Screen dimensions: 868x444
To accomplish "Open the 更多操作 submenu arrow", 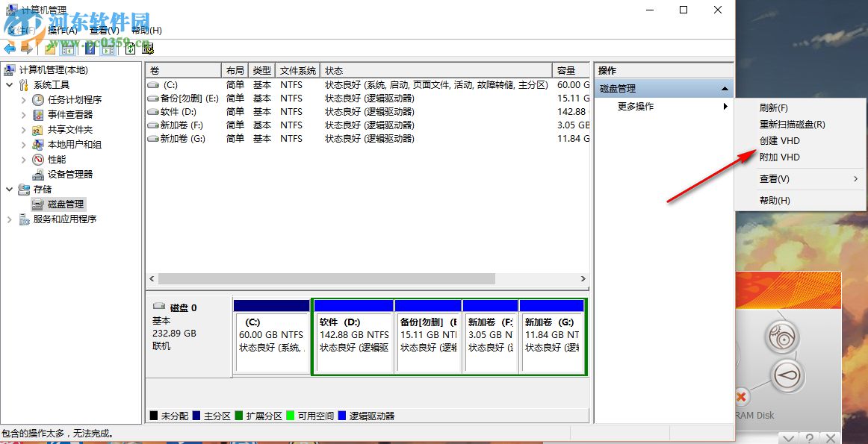I will [724, 106].
